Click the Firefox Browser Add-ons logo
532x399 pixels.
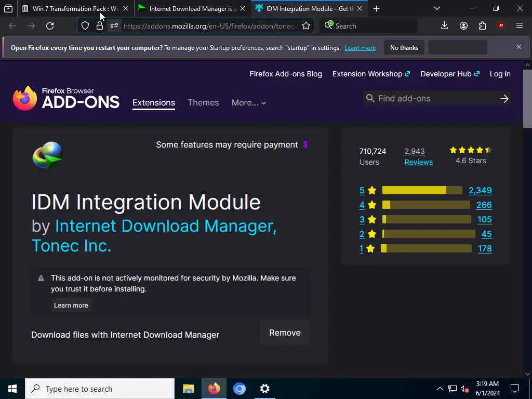coord(66,98)
